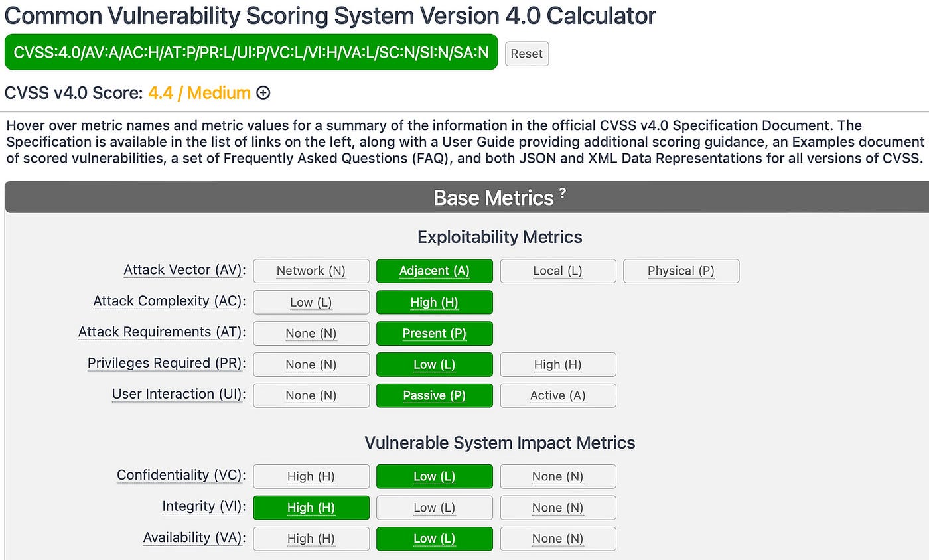
Task: Set Availability (VA) to High (H)
Action: coord(311,539)
